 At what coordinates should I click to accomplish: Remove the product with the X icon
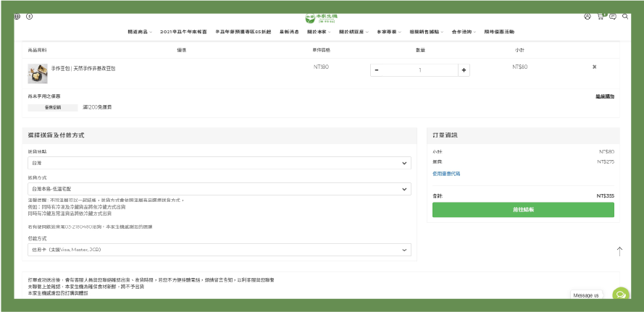coord(595,67)
